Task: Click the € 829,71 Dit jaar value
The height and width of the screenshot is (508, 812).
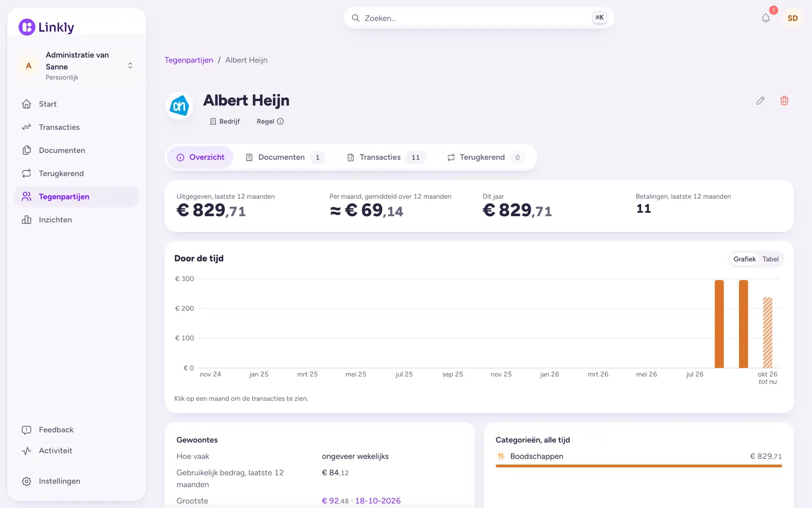Action: [x=517, y=211]
